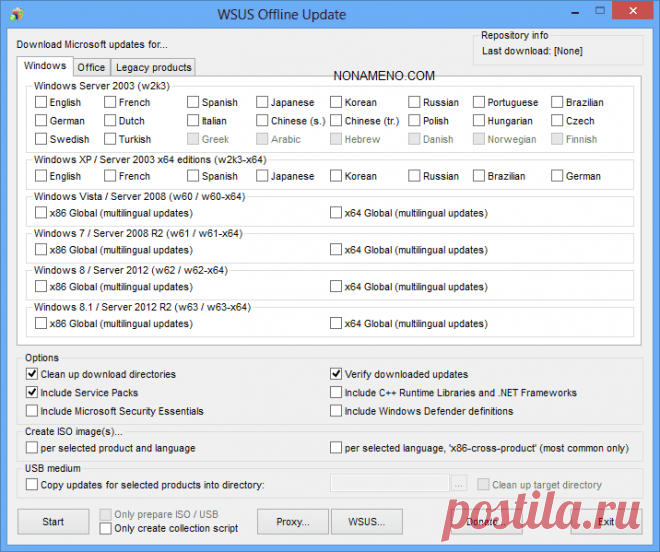The height and width of the screenshot is (552, 660).
Task: Check Only create collection script
Action: (105, 528)
